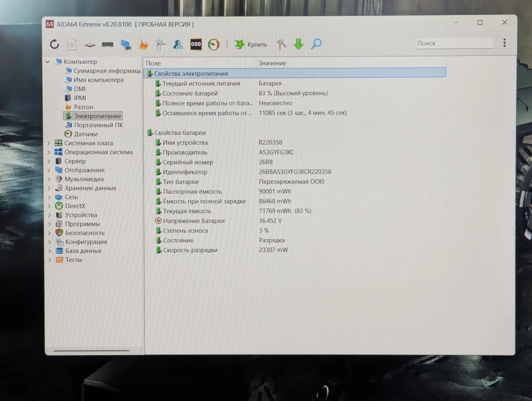Collapse the Компьютер tree node
Screen dimensions: 532x401
point(48,62)
